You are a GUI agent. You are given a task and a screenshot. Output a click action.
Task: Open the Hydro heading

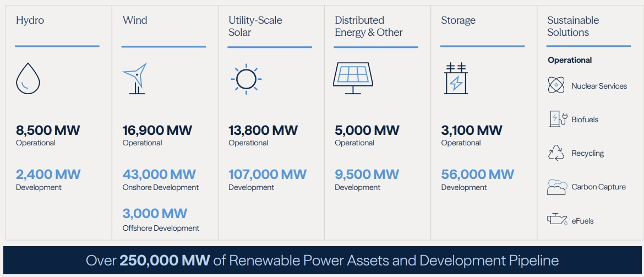[x=30, y=20]
